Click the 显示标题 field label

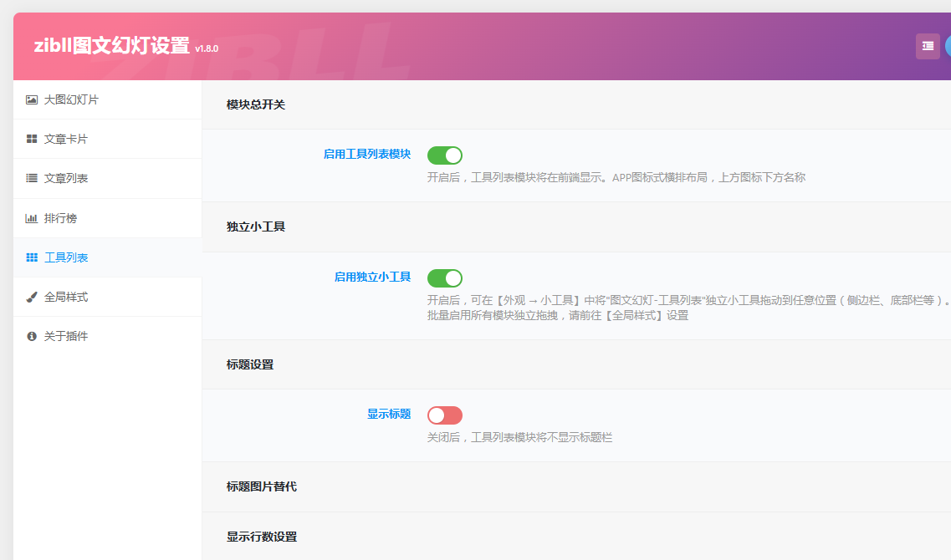click(x=389, y=414)
